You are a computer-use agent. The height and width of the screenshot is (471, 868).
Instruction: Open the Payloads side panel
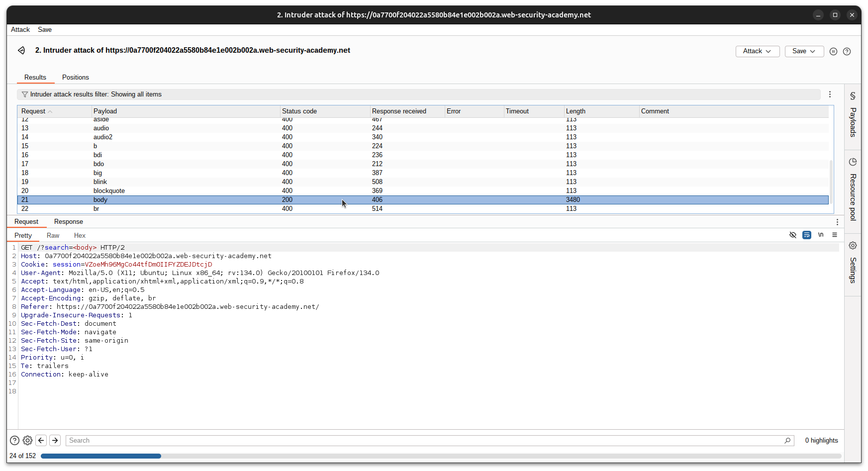pos(853,116)
